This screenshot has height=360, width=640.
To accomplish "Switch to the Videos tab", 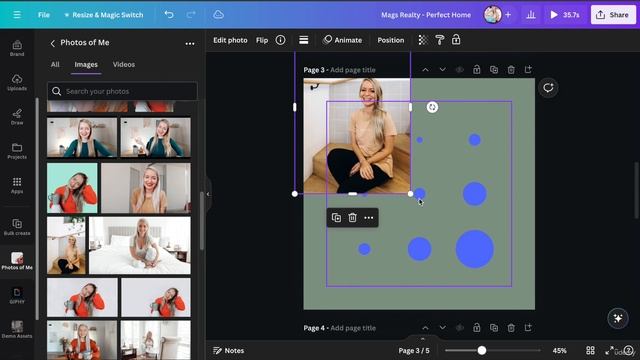I will (x=124, y=64).
